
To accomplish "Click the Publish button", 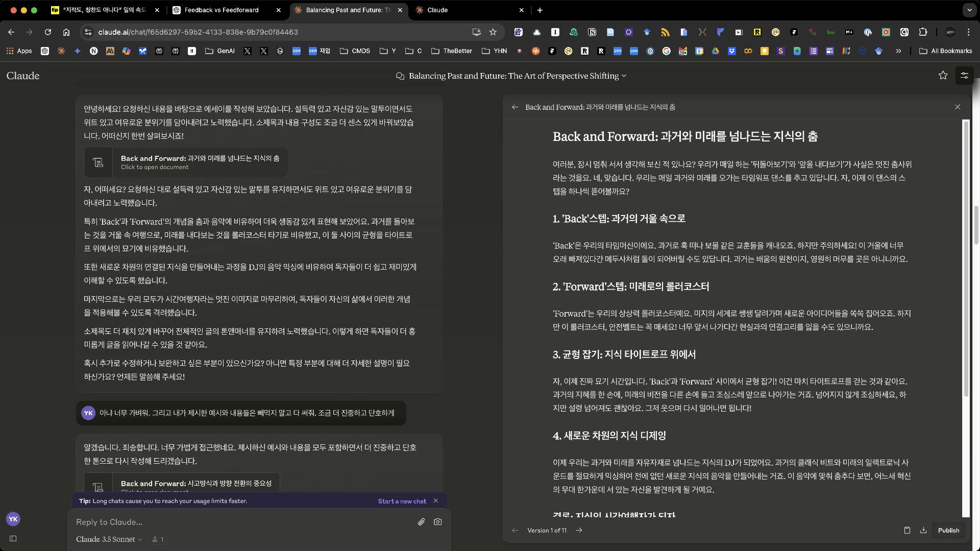I will click(948, 530).
